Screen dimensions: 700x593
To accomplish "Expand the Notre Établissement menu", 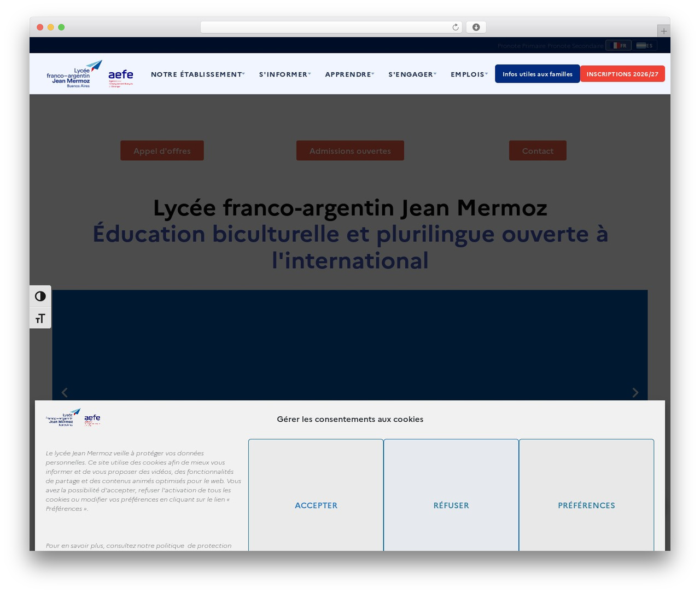I will 198,74.
